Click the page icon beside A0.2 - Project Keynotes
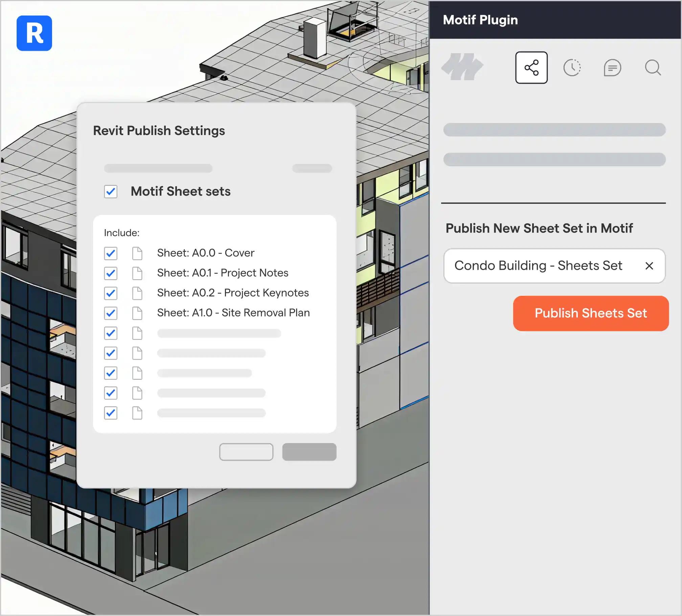Screen dimensions: 682x616 pyautogui.click(x=137, y=293)
